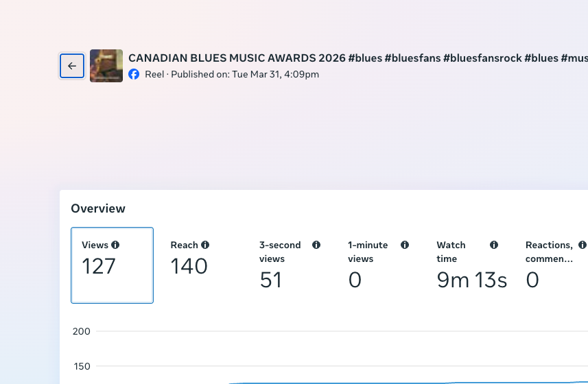Click the Facebook logo beside Reel
The image size is (588, 384).
click(x=134, y=74)
